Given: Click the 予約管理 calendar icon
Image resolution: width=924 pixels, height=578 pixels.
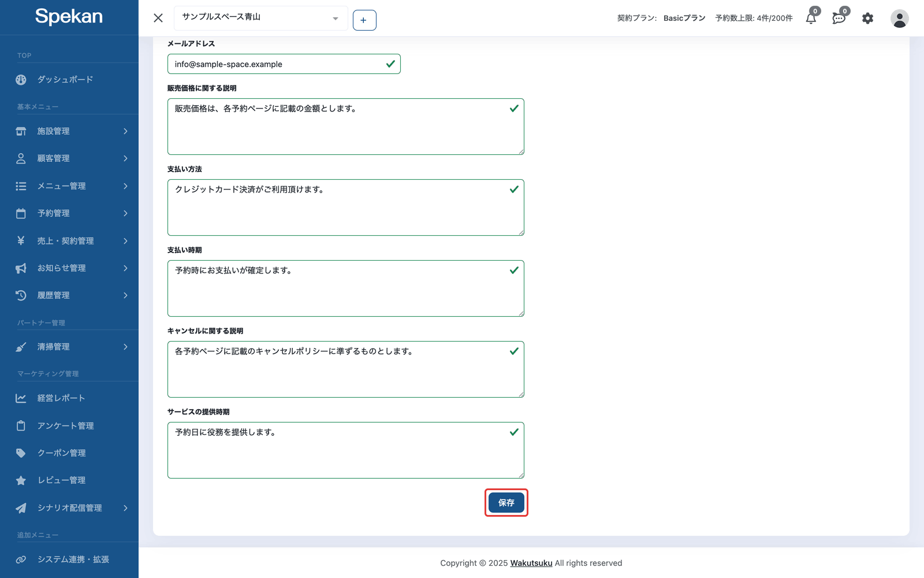Looking at the screenshot, I should coord(21,213).
